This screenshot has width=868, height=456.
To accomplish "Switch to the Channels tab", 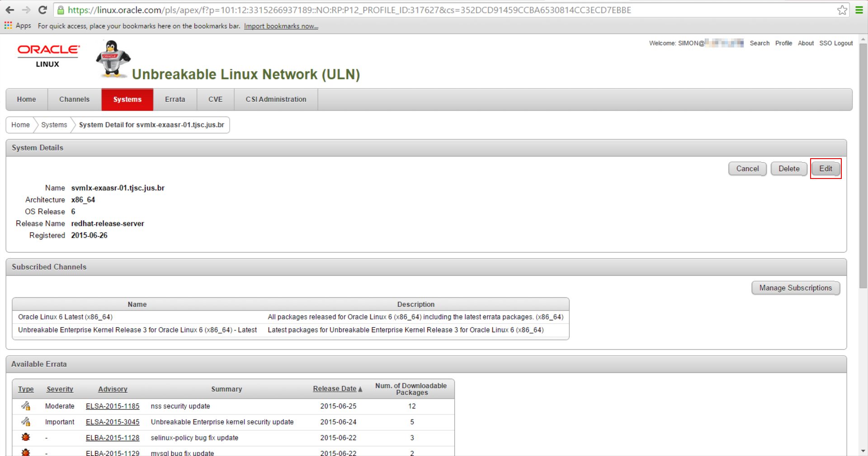I will [x=75, y=99].
